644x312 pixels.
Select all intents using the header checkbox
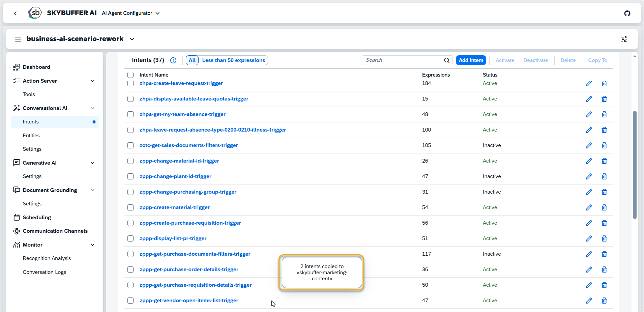click(x=130, y=75)
